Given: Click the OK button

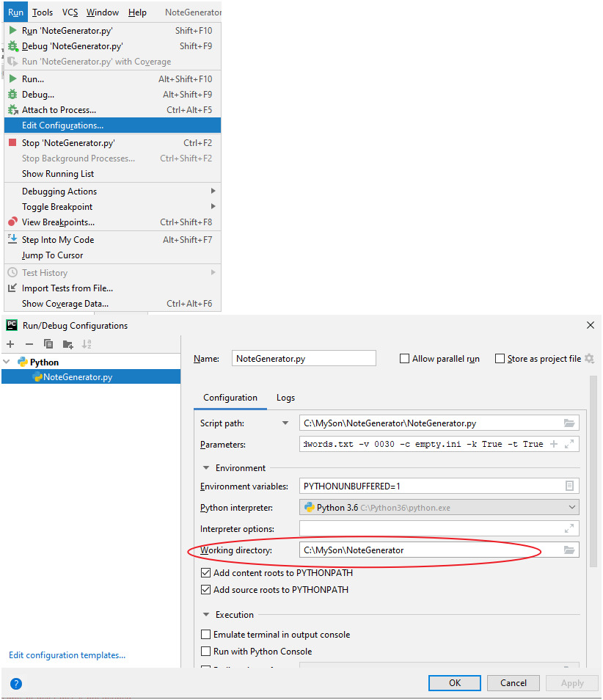Looking at the screenshot, I should tap(455, 683).
